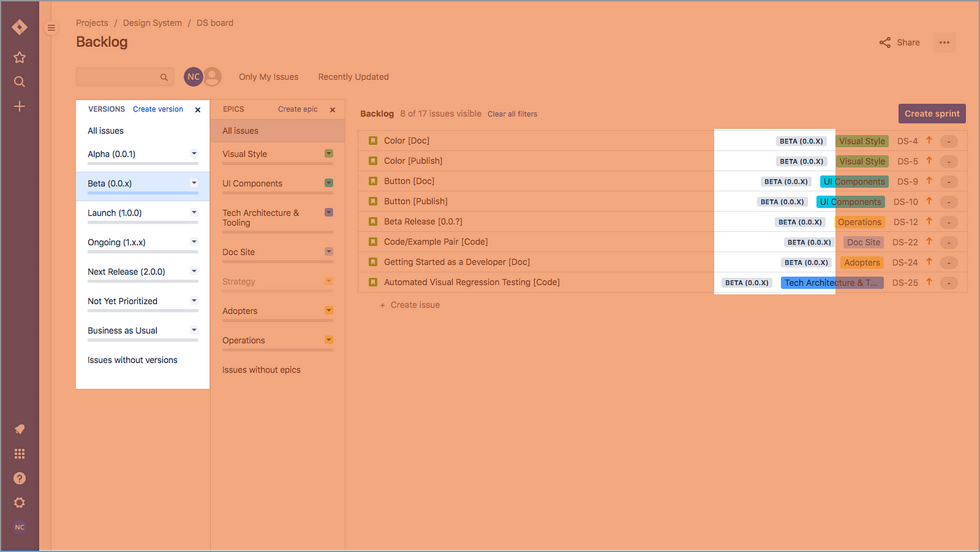Open the notifications icon in sidebar

[20, 429]
